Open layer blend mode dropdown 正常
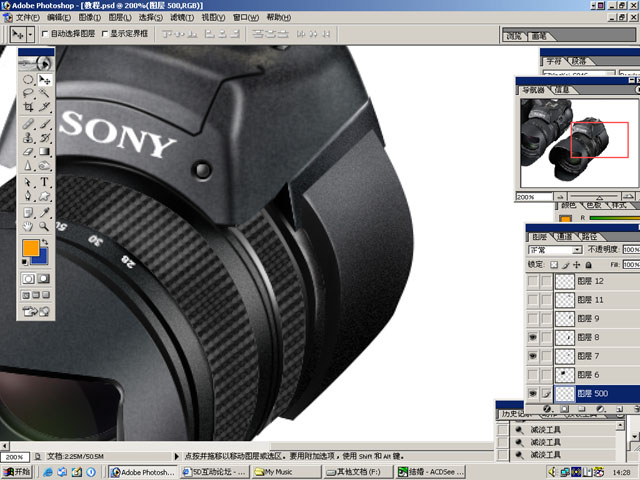The width and height of the screenshot is (640, 480). pos(555,250)
